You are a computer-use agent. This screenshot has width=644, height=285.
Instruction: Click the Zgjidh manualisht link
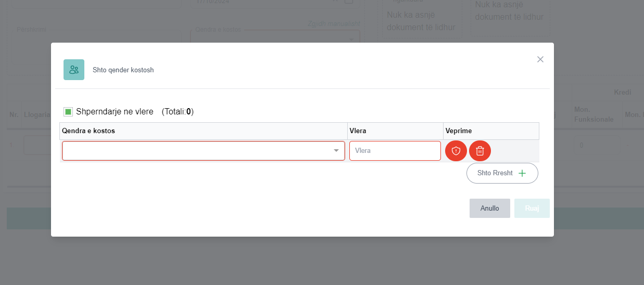[x=333, y=24]
